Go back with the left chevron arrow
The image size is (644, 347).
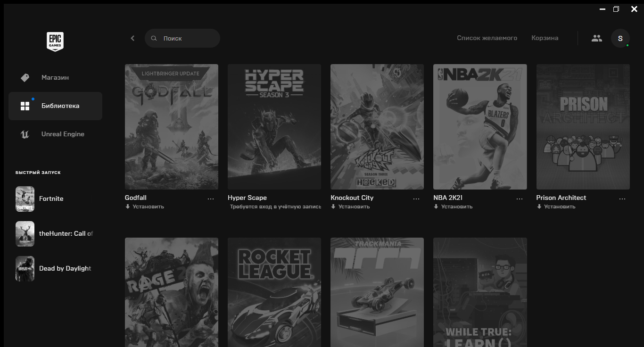[x=132, y=38]
